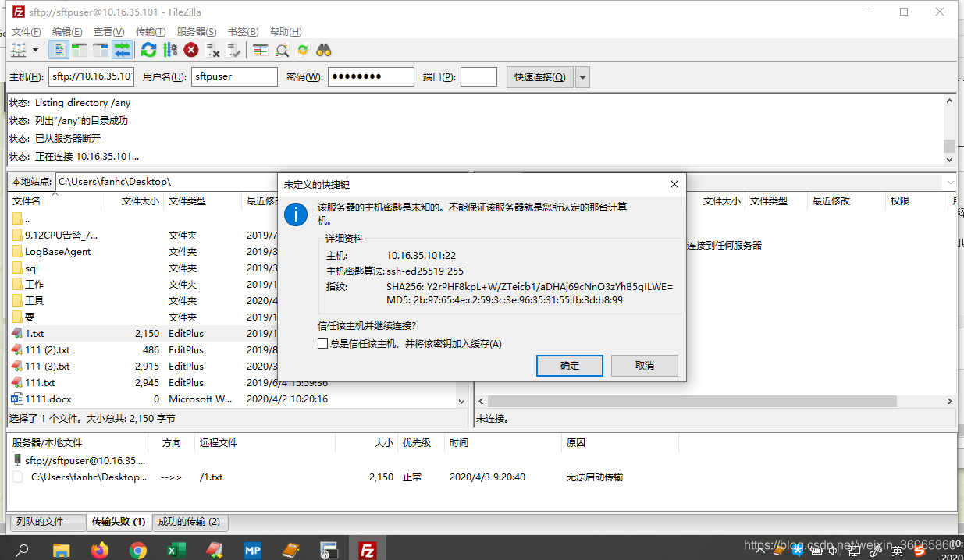Viewport: 964px width, 560px height.
Task: Check 总是信任该主机 always trust checkbox
Action: click(322, 343)
